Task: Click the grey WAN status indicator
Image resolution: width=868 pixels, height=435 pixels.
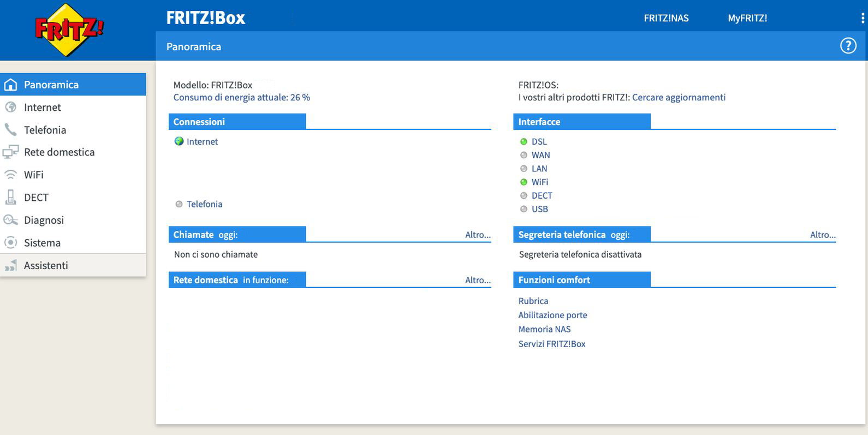Action: 524,155
